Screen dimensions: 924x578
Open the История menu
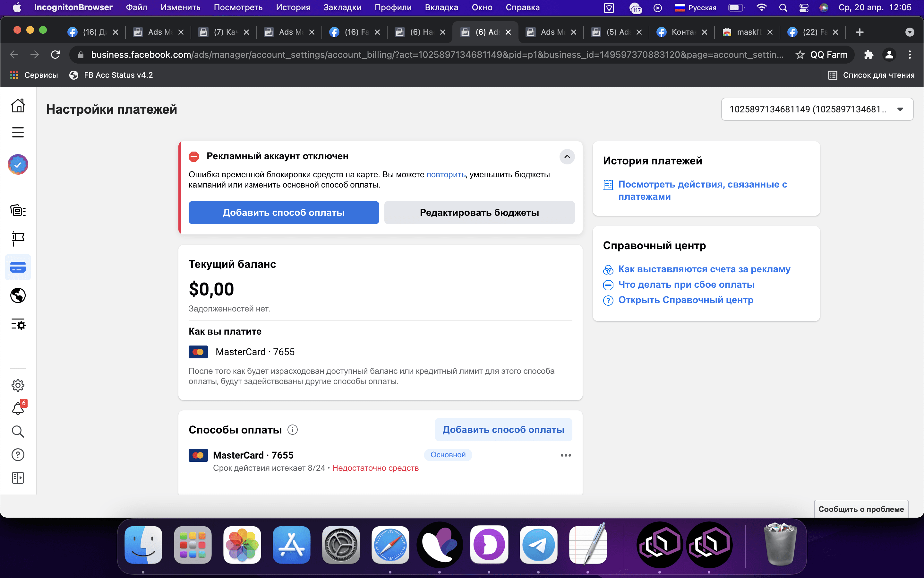(293, 7)
